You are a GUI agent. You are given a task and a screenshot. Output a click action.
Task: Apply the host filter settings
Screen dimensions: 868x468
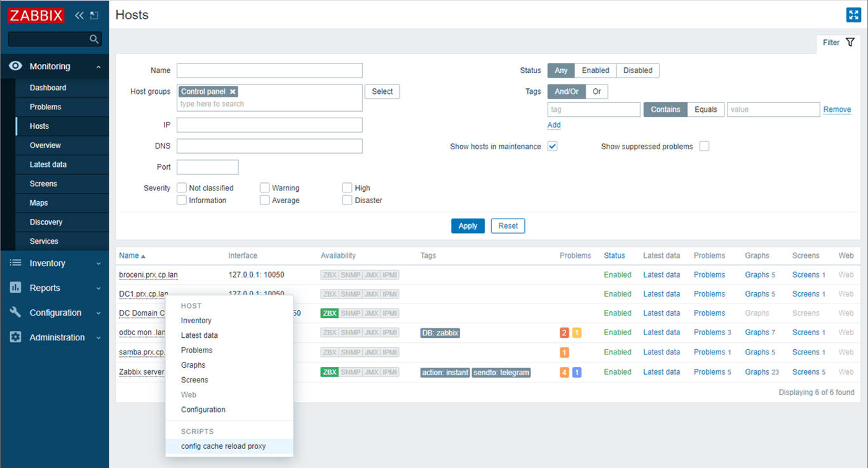(x=468, y=225)
